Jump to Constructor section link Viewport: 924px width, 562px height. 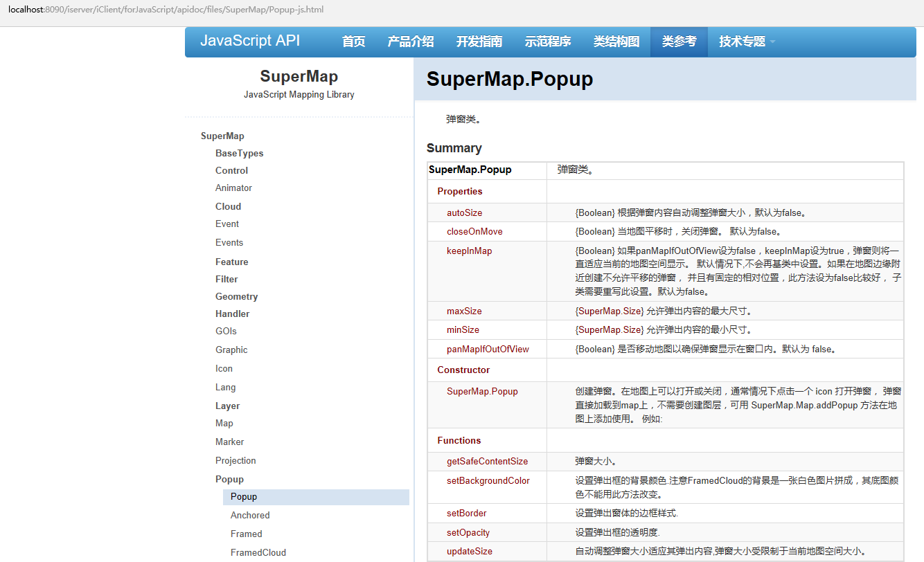(463, 370)
